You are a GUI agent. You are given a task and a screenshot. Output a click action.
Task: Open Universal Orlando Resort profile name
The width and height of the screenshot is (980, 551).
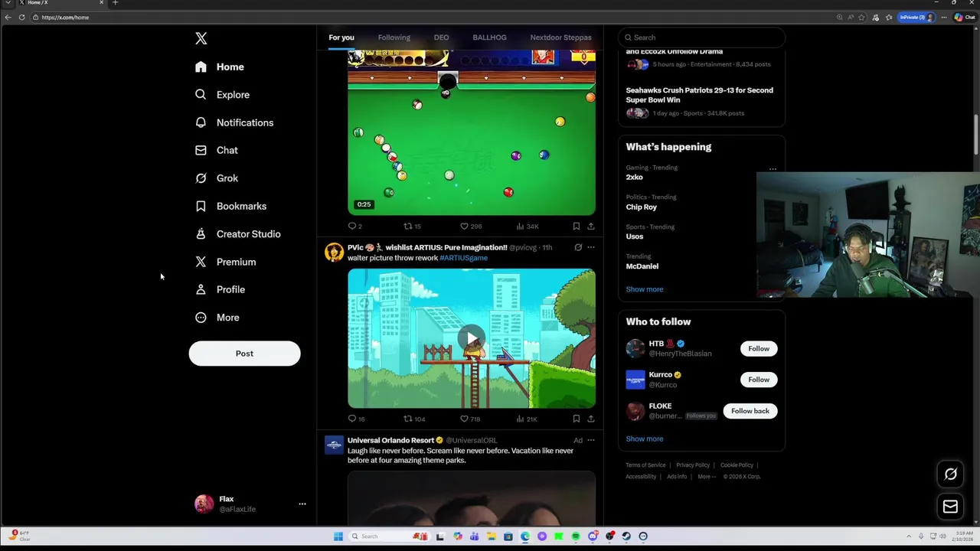point(390,440)
